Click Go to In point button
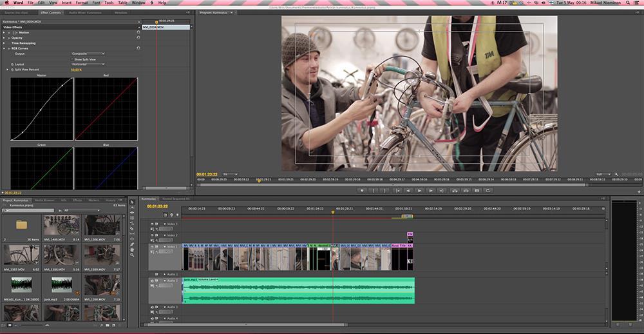Screen dimensions: 644x334 point(397,190)
